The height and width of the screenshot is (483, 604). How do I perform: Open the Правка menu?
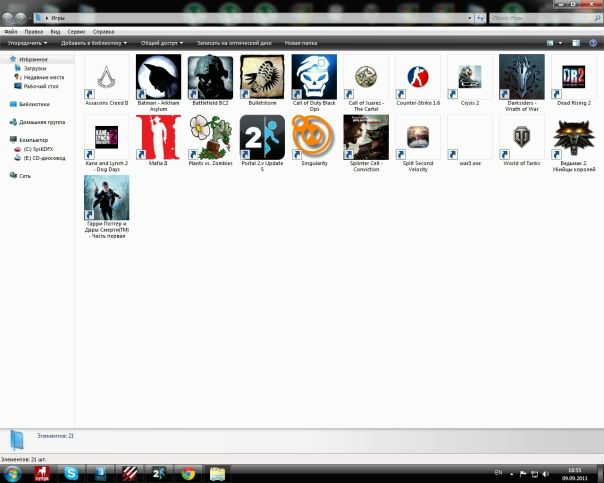click(x=34, y=32)
